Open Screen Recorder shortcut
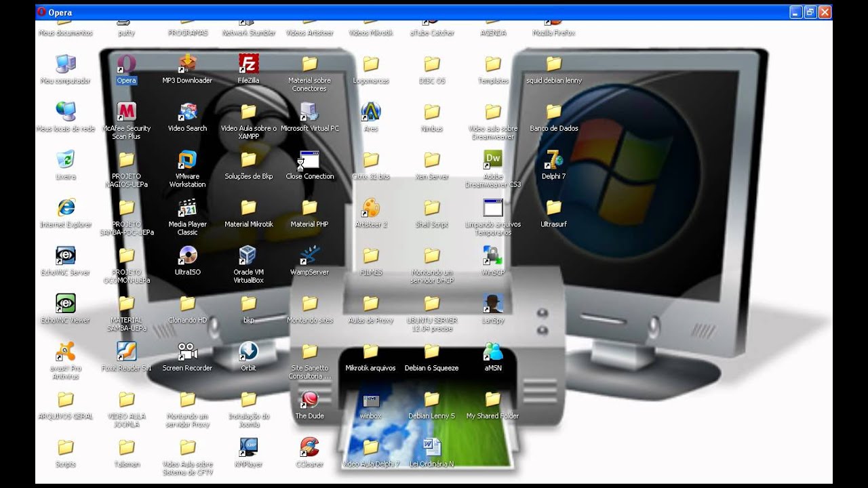The width and height of the screenshot is (868, 488). pyautogui.click(x=188, y=352)
